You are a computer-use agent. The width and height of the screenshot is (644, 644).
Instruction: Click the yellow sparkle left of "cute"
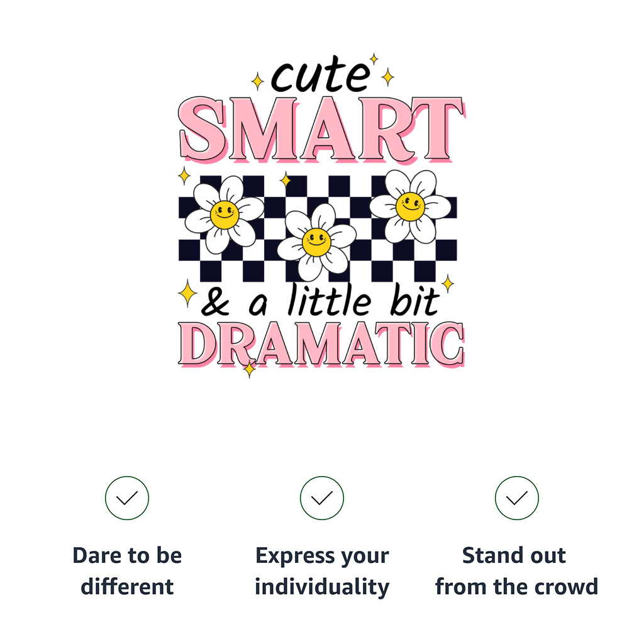click(x=257, y=81)
